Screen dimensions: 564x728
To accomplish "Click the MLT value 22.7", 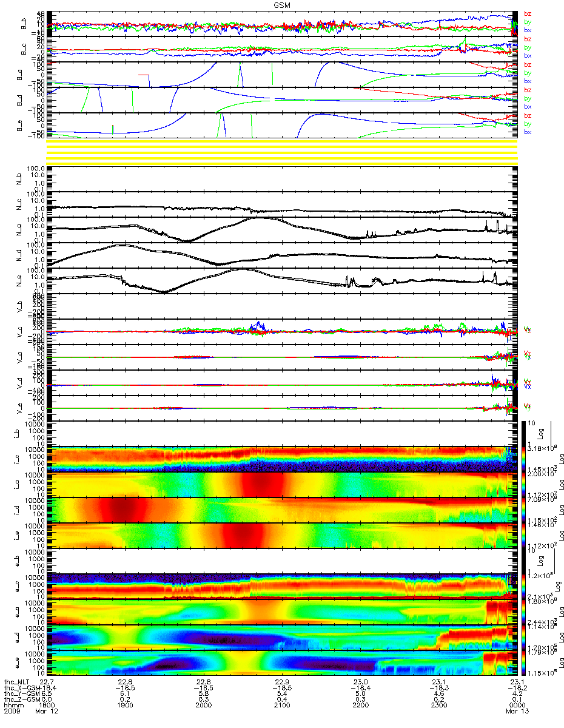I will [x=48, y=682].
